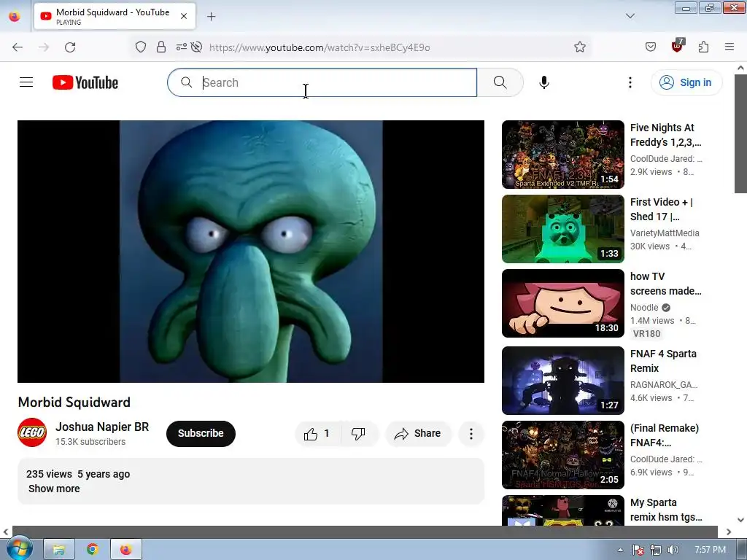747x560 pixels.
Task: Open the My Sparta remix hsm title
Action: (666, 510)
